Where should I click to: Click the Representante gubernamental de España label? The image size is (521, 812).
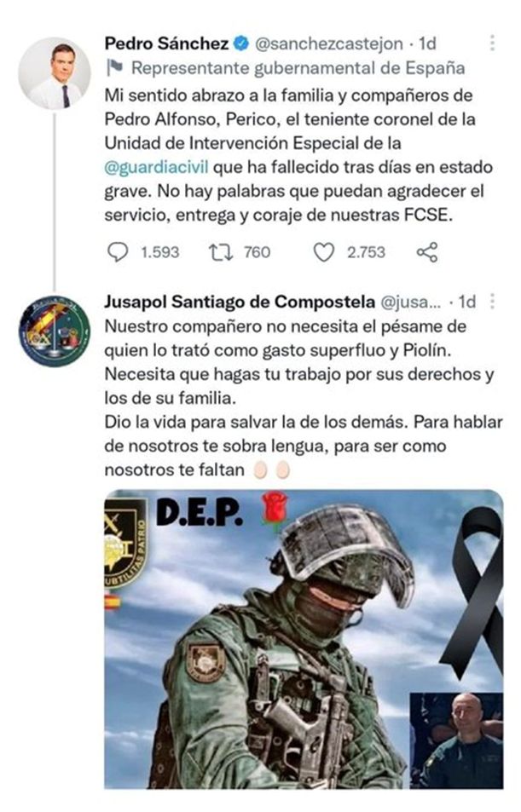click(x=298, y=68)
